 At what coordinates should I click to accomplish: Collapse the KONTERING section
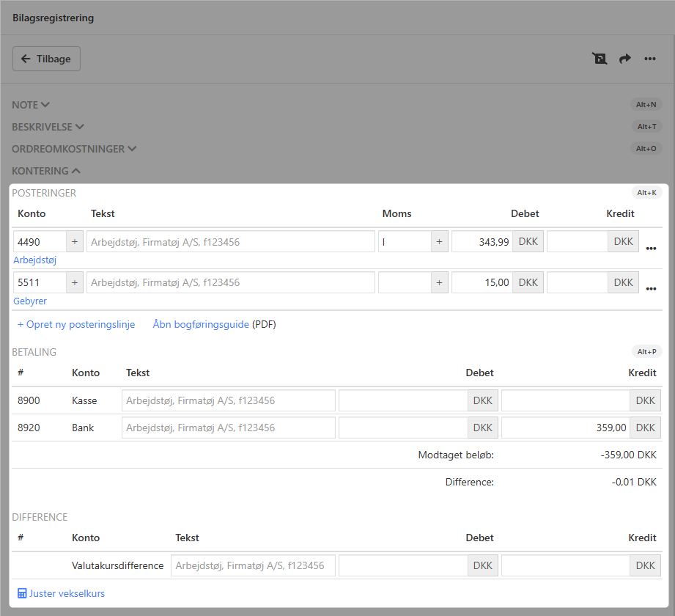point(46,171)
